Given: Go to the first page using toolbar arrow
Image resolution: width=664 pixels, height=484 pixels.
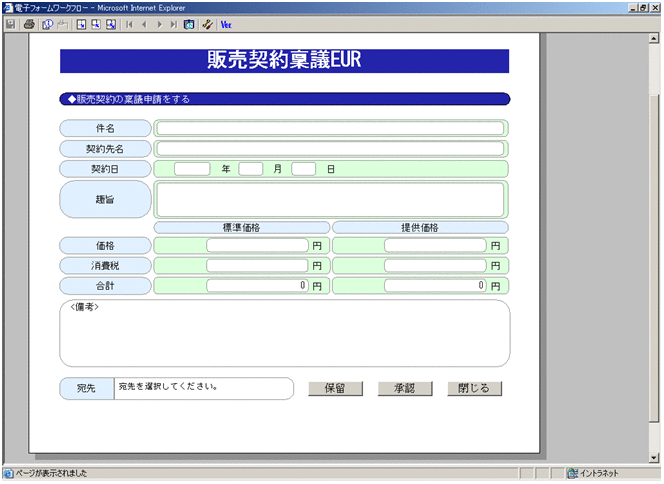Looking at the screenshot, I should pos(129,23).
